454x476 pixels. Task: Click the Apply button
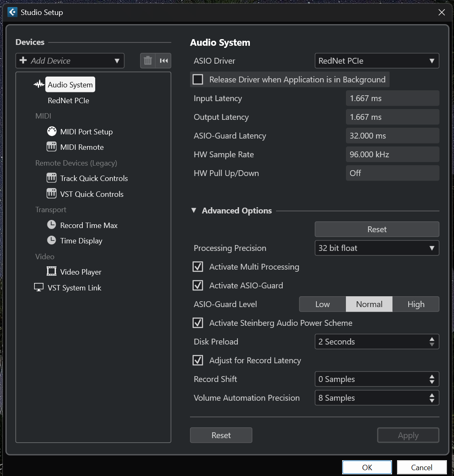pos(408,435)
